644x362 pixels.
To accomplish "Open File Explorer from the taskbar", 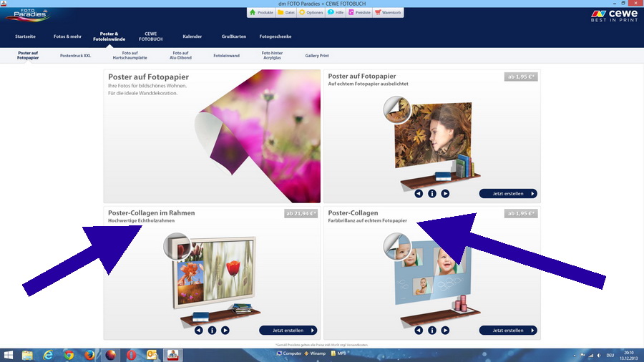I will (x=27, y=355).
